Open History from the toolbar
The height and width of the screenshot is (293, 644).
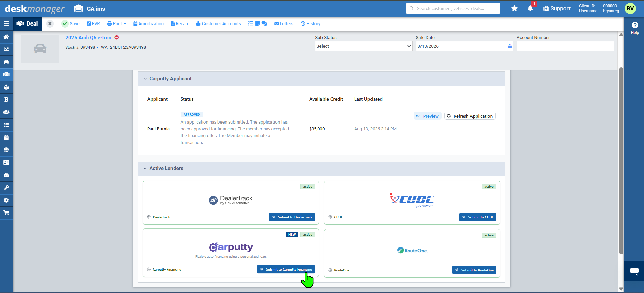310,23
